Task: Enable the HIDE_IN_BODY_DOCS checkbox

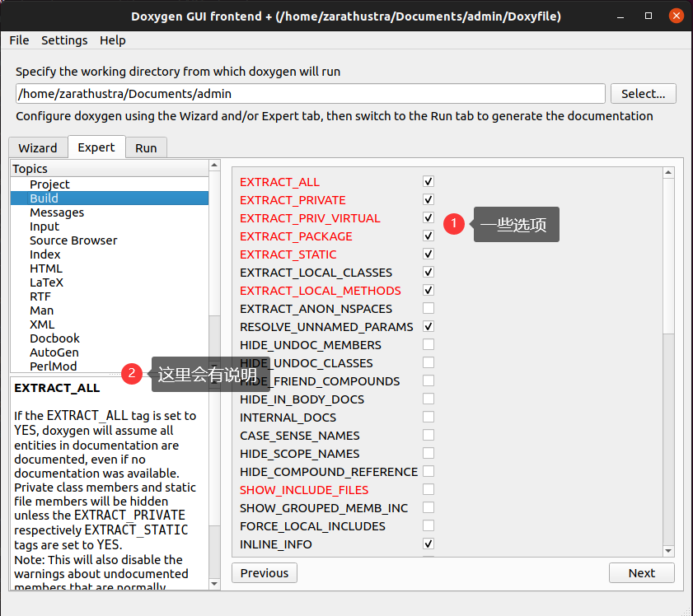Action: pos(428,399)
